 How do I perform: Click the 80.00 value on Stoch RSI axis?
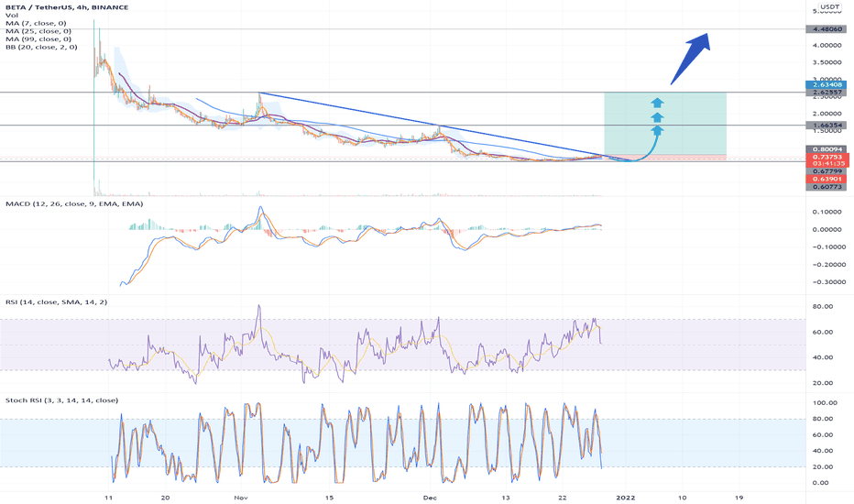click(823, 419)
